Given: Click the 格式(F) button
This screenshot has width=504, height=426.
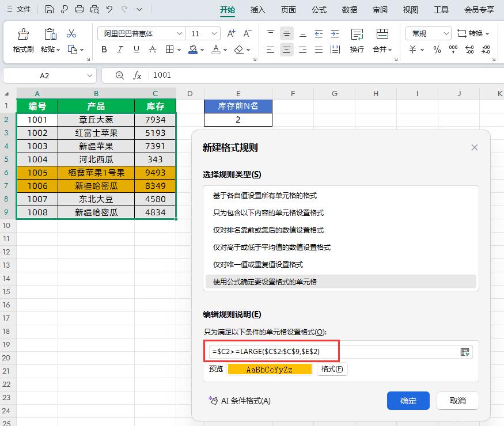Looking at the screenshot, I should coord(332,369).
